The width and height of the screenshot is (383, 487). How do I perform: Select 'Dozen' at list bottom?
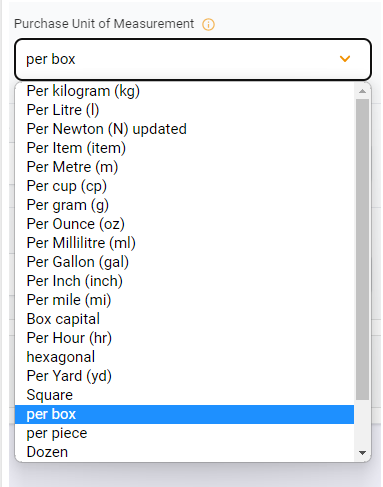coord(184,452)
